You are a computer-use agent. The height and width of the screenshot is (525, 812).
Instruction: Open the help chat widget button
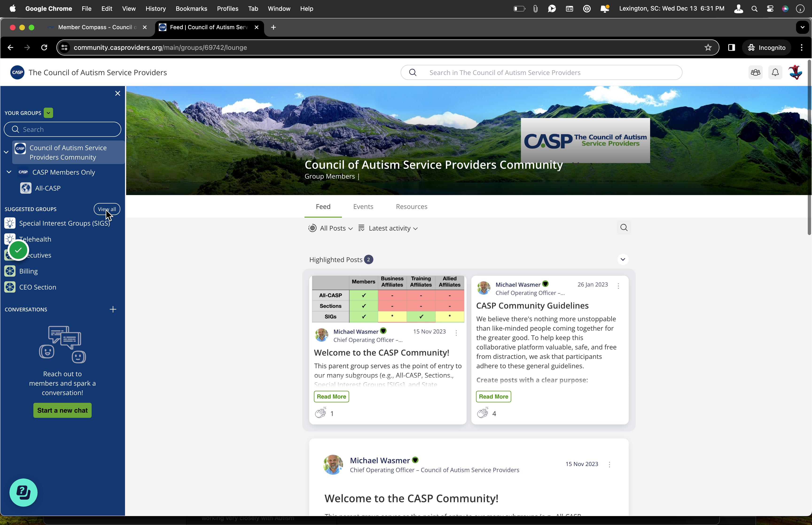point(23,492)
